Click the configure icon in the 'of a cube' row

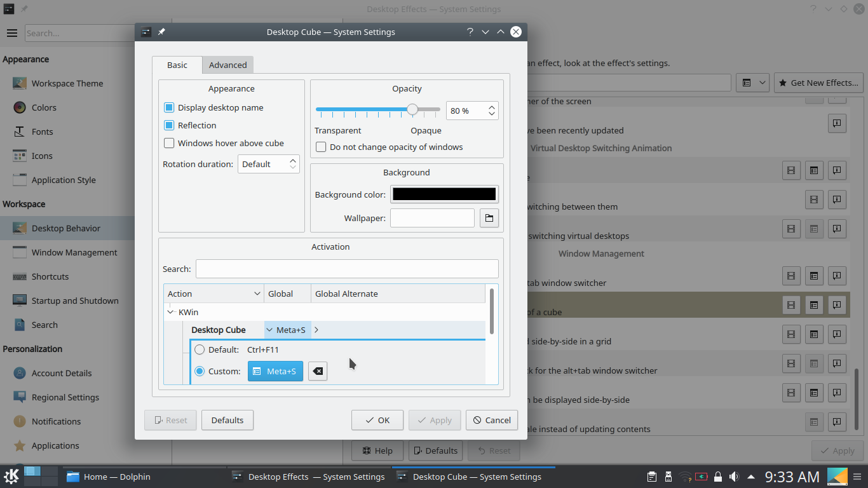pyautogui.click(x=814, y=305)
